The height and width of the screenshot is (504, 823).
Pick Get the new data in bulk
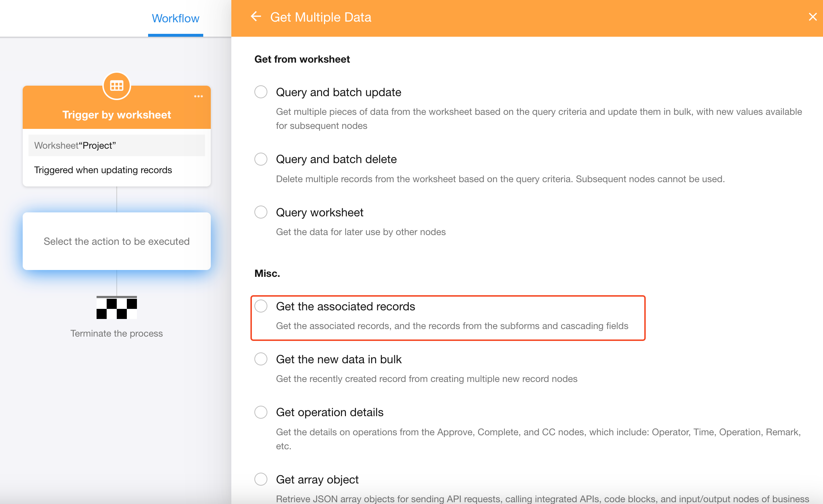pyautogui.click(x=261, y=359)
